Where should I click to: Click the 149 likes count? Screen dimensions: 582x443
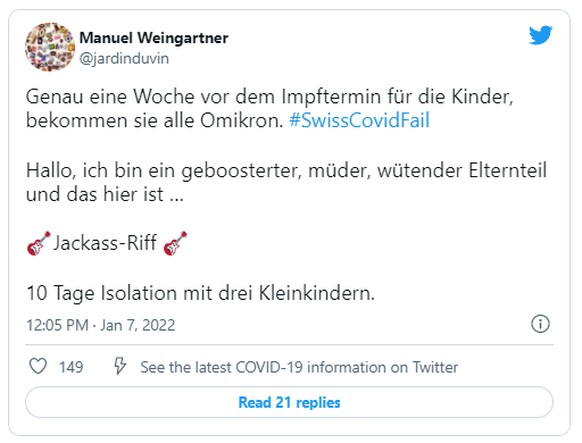point(71,367)
